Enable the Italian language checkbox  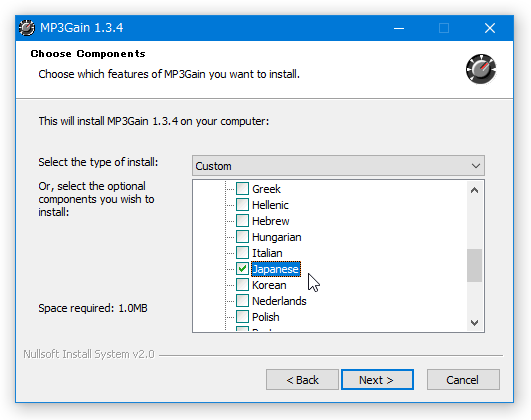point(242,253)
